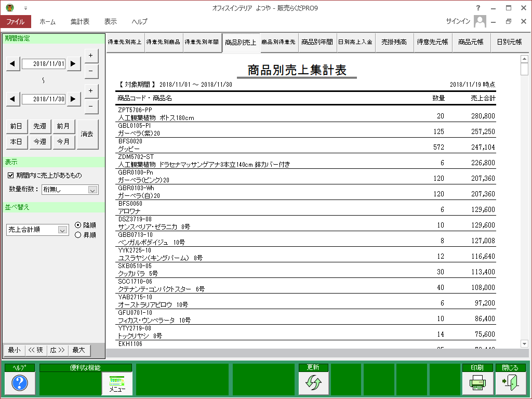Image resolution: width=532 pixels, height=399 pixels.
Task: Switch to 日別売上入金 tab
Action: 355,43
